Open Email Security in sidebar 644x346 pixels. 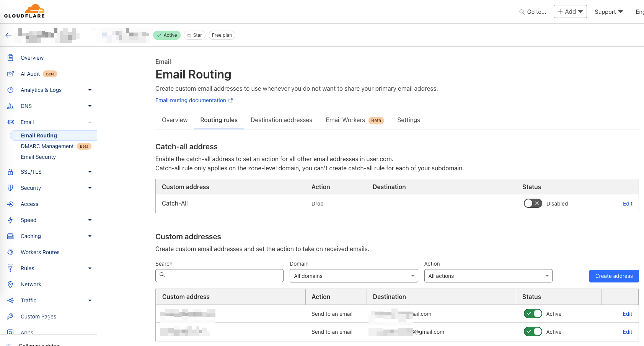pyautogui.click(x=38, y=157)
